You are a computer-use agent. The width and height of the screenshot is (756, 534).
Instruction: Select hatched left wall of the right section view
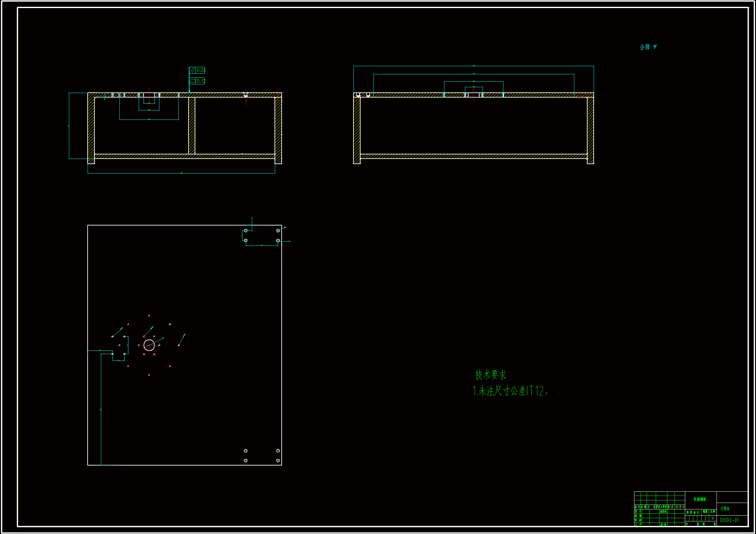[357, 130]
